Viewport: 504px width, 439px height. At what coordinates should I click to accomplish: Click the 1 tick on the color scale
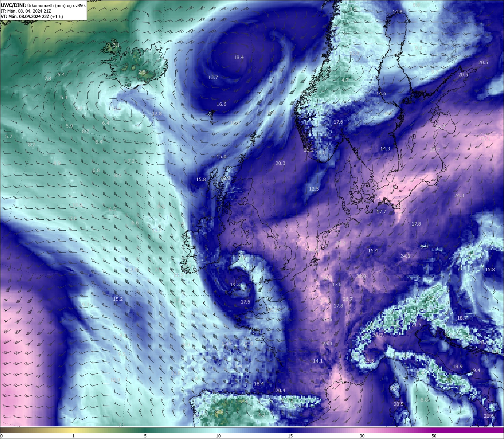(74, 436)
